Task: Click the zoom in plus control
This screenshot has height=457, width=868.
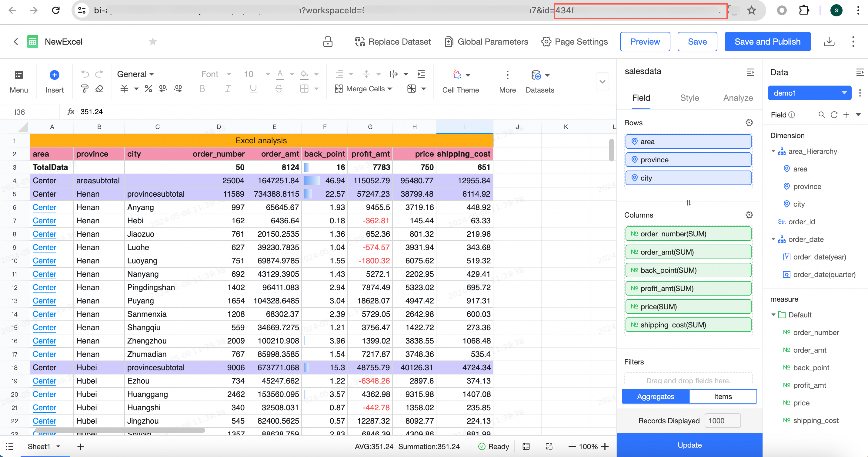Action: pos(605,447)
